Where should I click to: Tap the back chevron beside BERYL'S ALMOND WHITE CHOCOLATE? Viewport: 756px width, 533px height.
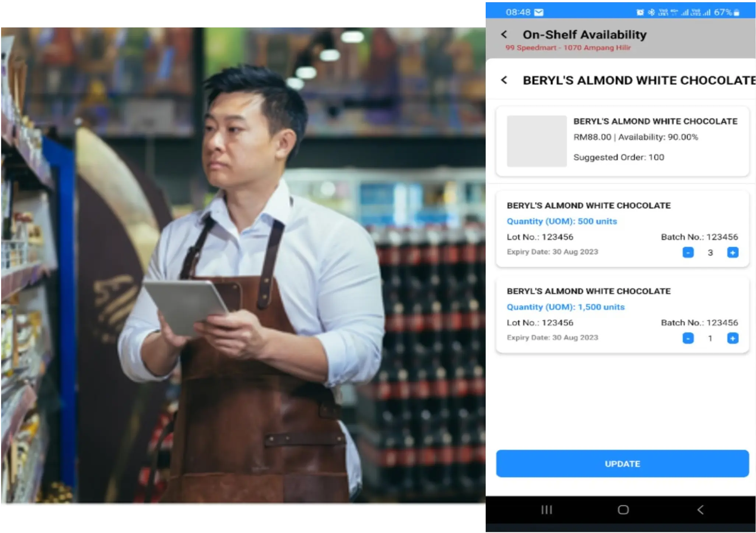(505, 80)
